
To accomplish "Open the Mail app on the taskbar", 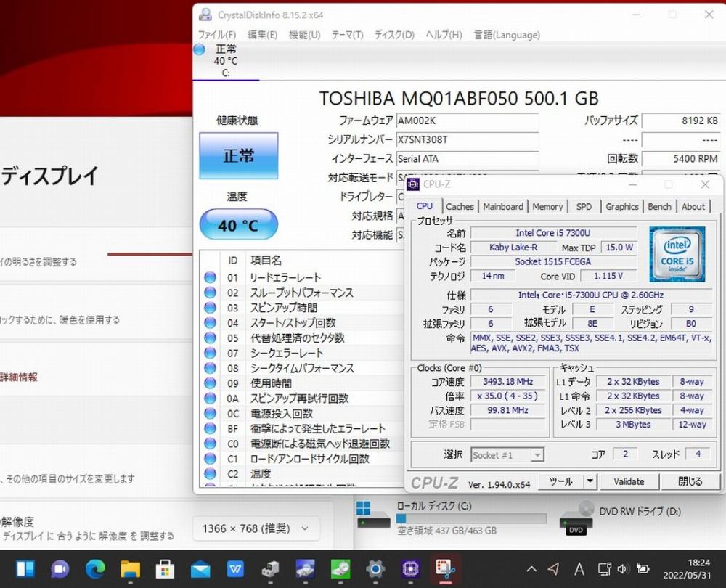I will click(200, 569).
